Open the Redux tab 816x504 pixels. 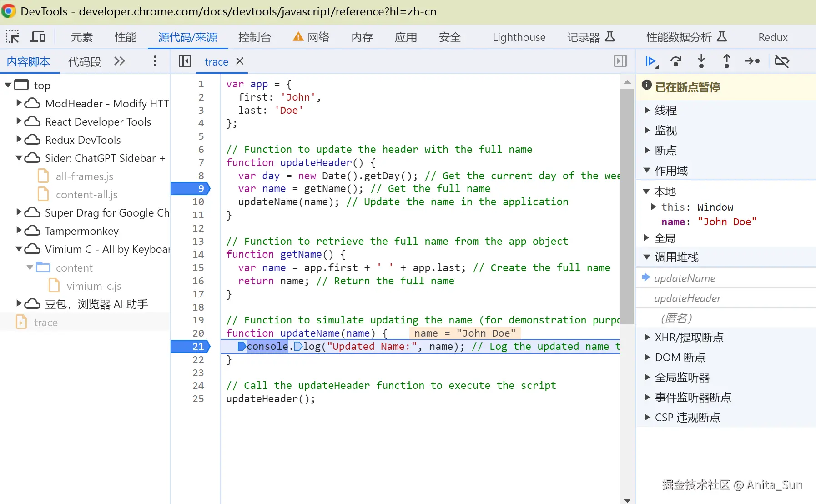(x=773, y=37)
